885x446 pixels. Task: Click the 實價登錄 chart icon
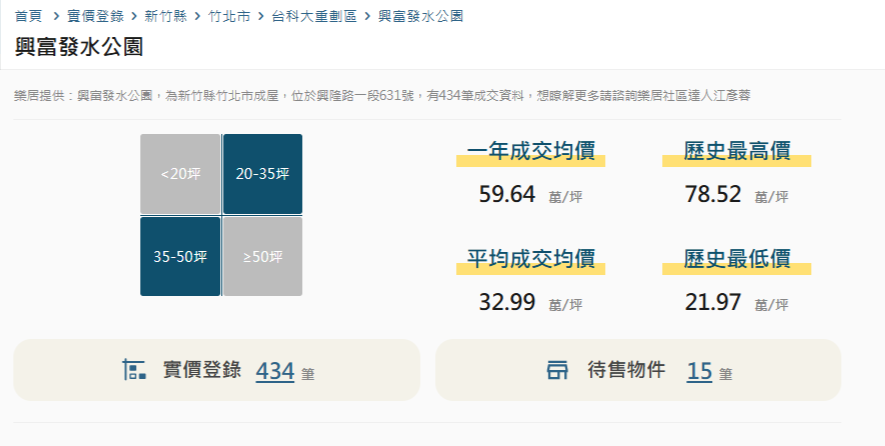[x=134, y=370]
